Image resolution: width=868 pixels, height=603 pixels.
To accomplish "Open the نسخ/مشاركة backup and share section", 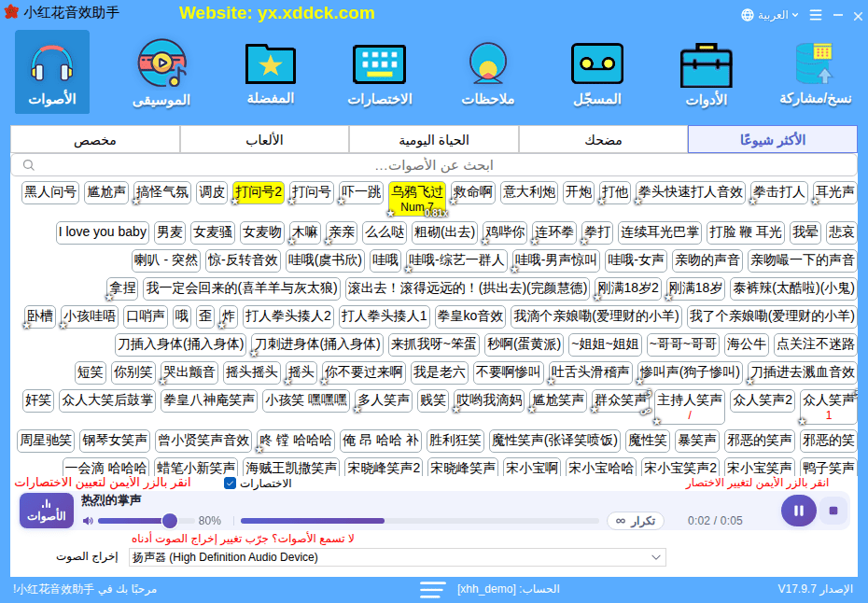I will [816, 72].
